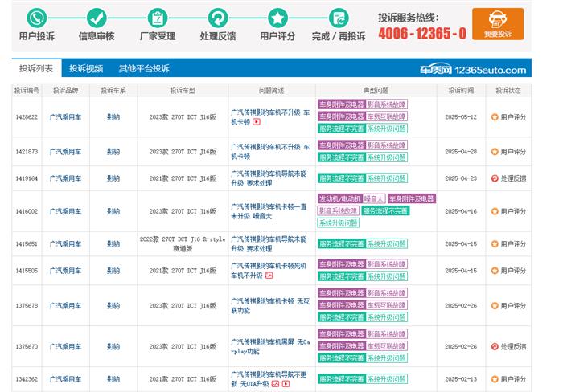Click the status icon in row 1428622

pyautogui.click(x=495, y=117)
